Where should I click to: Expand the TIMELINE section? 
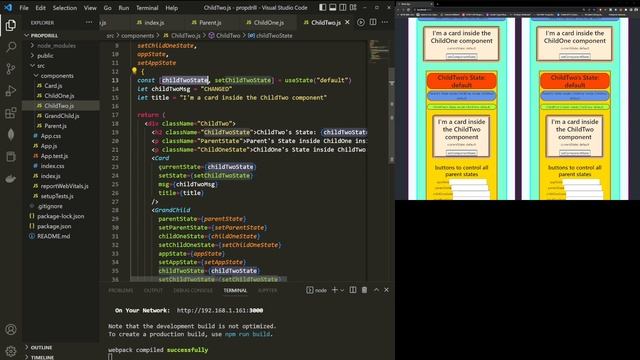[x=39, y=357]
